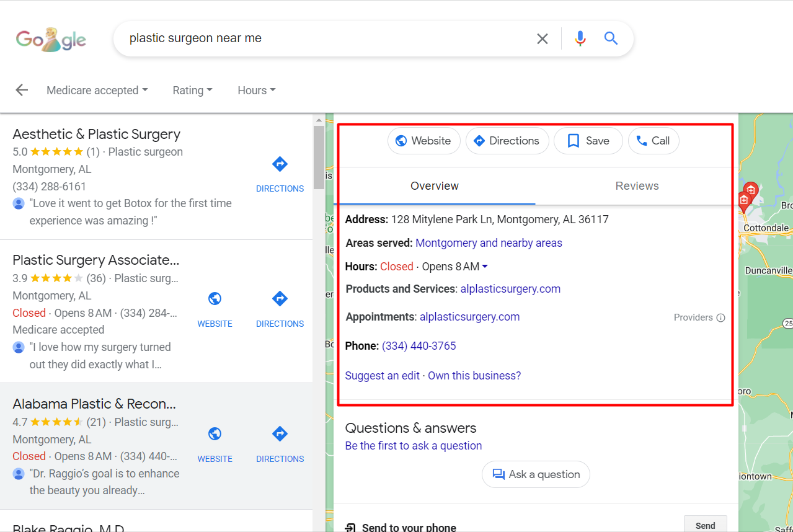Open website globe icon for Plastic Surgery Associates
Viewport: 793px width, 532px height.
pos(215,309)
